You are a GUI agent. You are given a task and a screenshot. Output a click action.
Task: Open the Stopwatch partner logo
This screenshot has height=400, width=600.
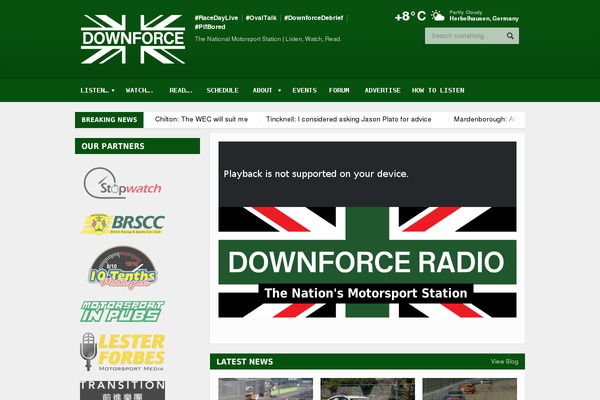122,183
